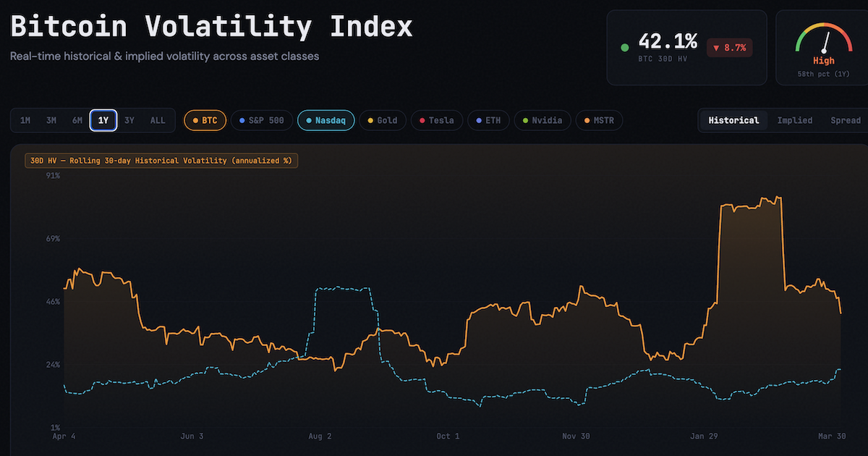Enable the S&P 500 asset chip

262,120
